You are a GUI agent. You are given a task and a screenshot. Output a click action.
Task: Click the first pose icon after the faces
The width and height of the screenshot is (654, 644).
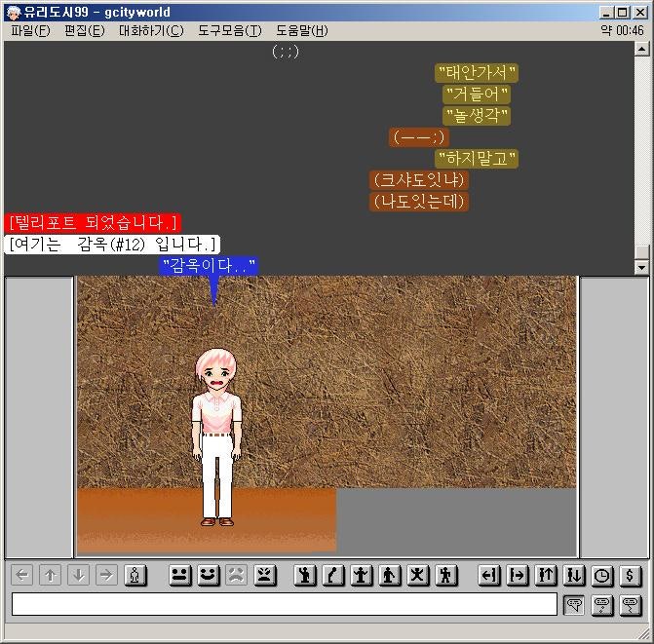click(x=305, y=575)
